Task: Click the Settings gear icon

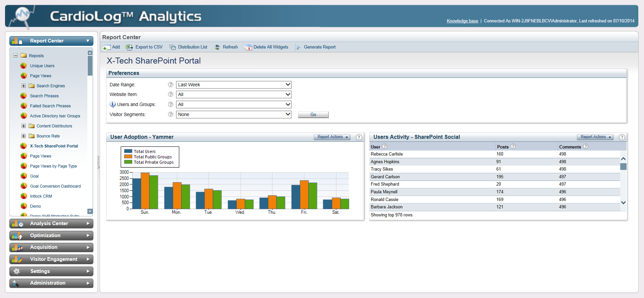Action: coord(17,271)
